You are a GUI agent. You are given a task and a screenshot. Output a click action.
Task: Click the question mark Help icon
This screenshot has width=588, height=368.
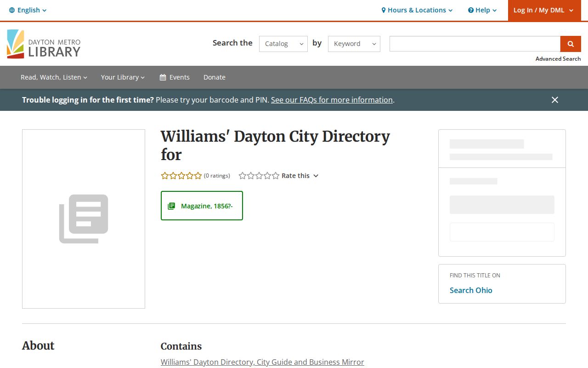click(471, 10)
